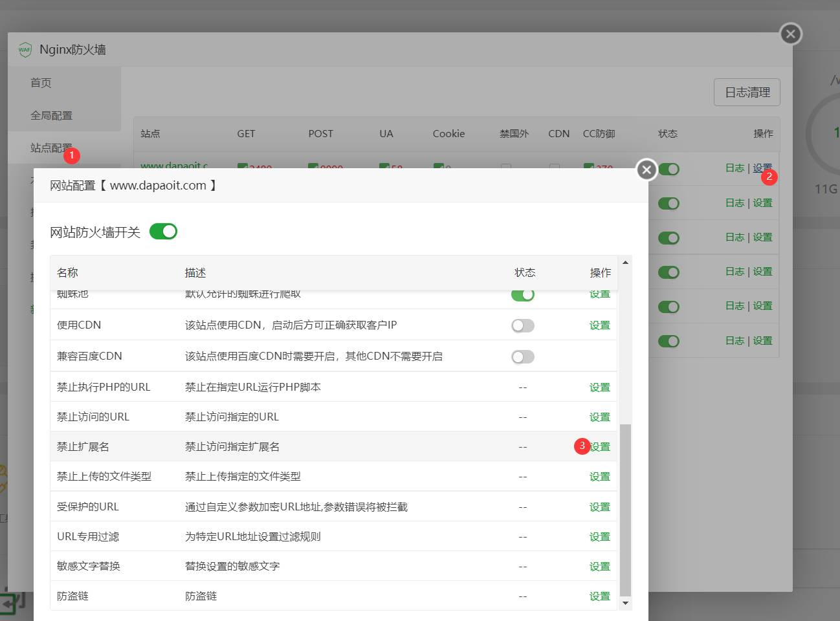The height and width of the screenshot is (621, 840).
Task: Click the 描述 column header
Action: click(195, 273)
